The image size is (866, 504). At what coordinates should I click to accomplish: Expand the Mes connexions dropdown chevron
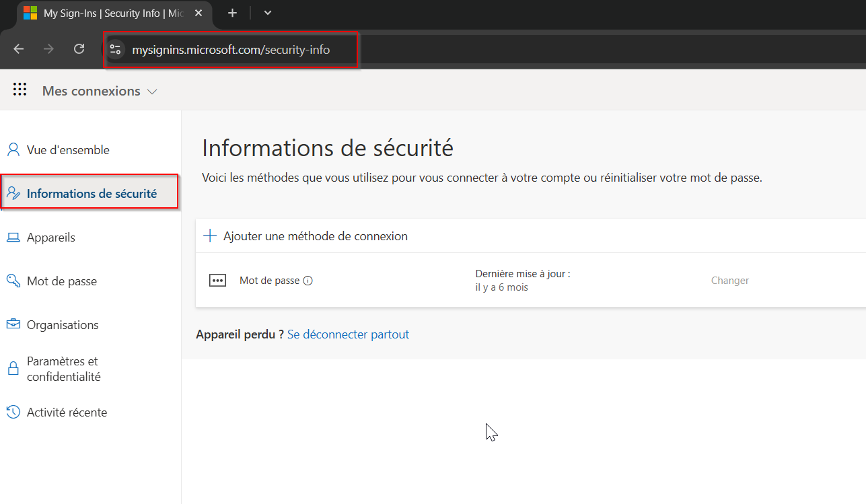click(x=152, y=92)
